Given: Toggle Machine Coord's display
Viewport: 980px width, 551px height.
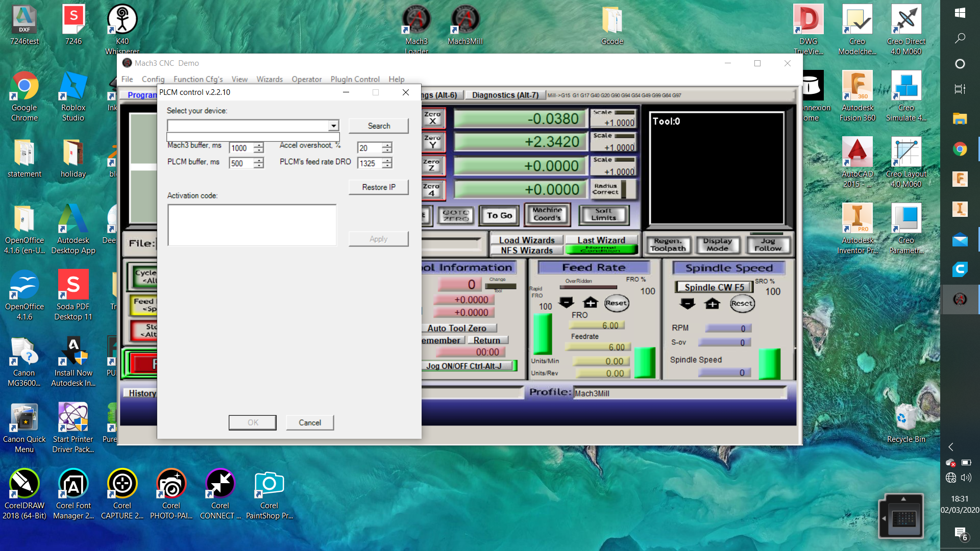Looking at the screenshot, I should point(547,214).
